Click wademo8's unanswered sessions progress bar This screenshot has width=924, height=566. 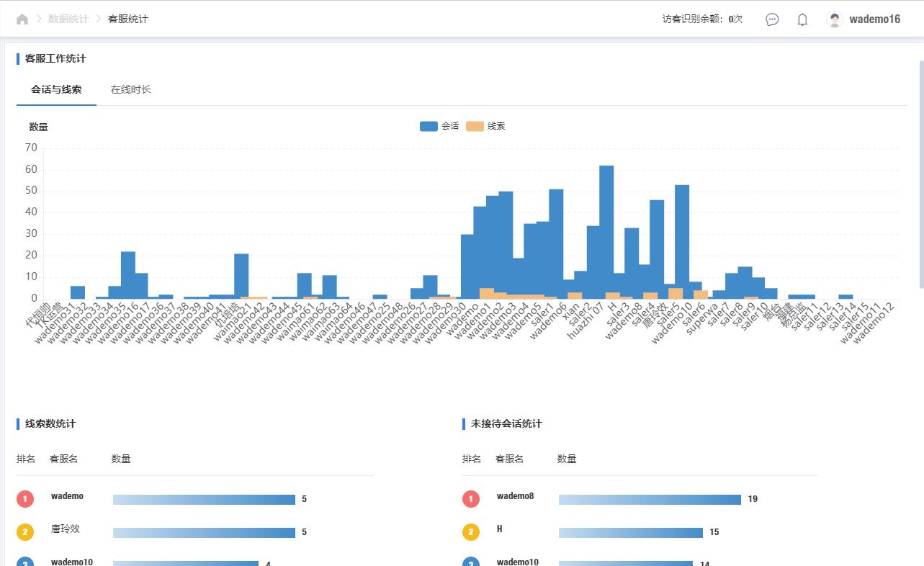[650, 500]
